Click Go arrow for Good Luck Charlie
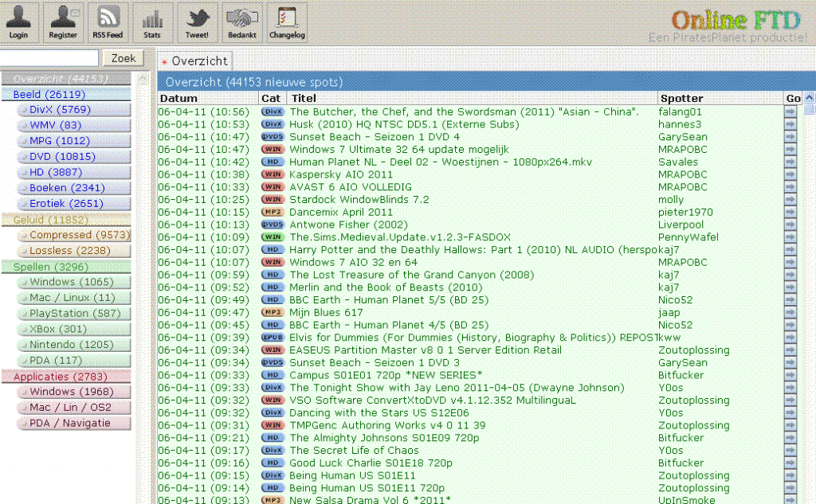816x504 pixels. pos(790,463)
